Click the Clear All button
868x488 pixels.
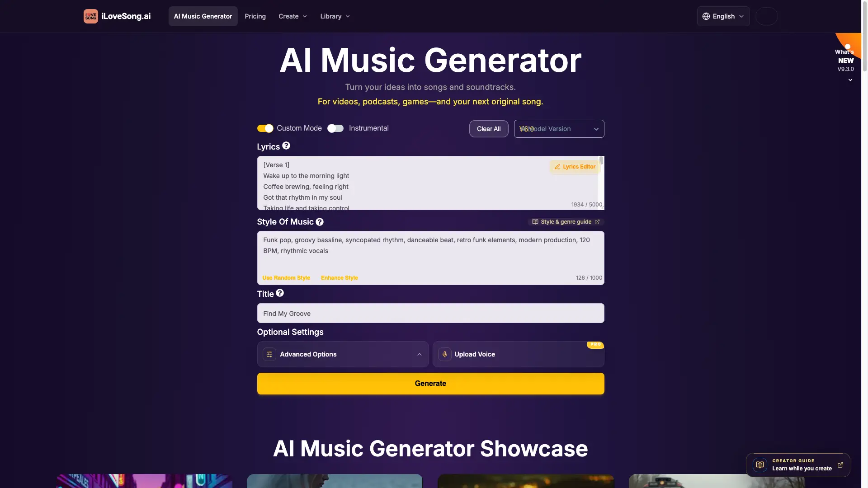click(489, 129)
